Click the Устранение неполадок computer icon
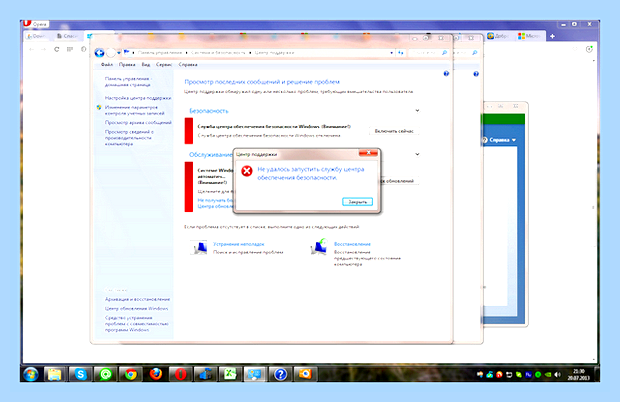 (199, 247)
